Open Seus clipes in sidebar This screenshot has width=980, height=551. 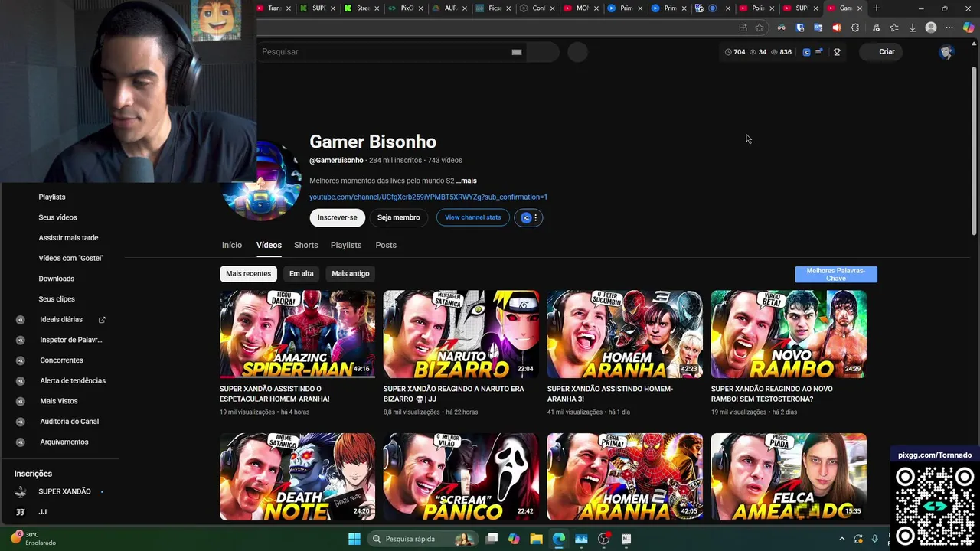point(57,299)
